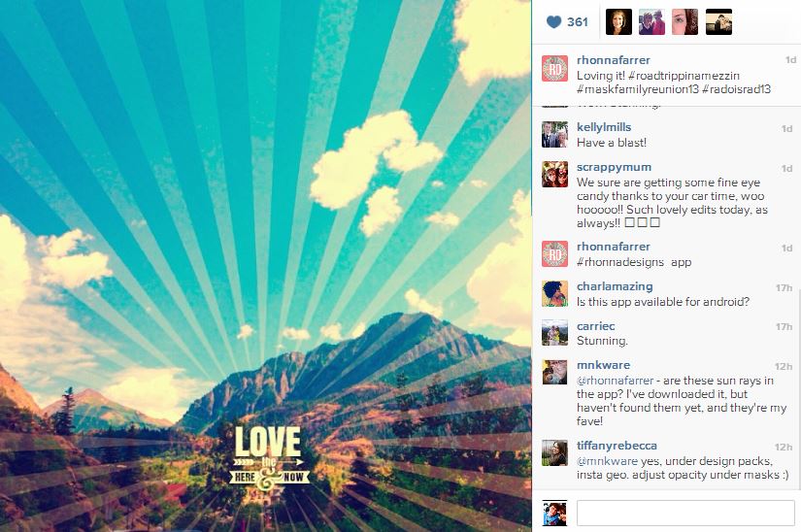Open the scrappymum username link
The width and height of the screenshot is (801, 532).
(x=614, y=167)
